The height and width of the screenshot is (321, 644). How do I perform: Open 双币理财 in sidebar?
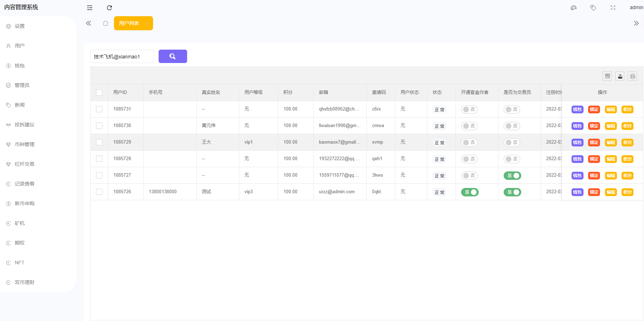[x=25, y=282]
